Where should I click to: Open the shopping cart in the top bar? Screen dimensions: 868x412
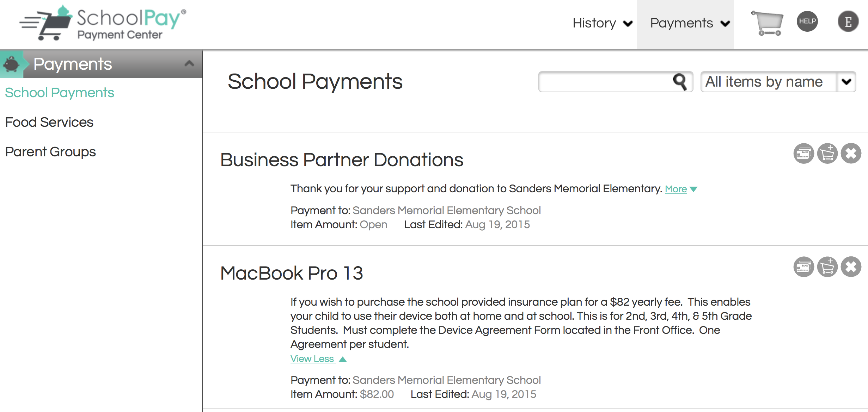(x=766, y=22)
